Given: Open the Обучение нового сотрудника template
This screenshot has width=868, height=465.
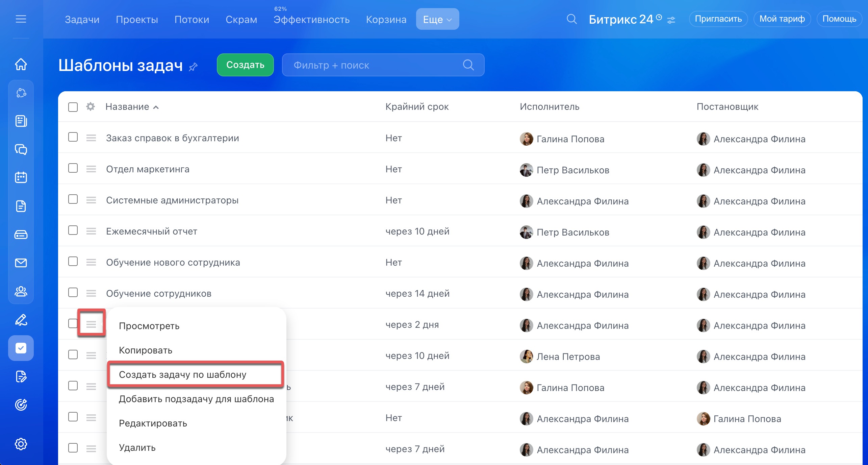Looking at the screenshot, I should pyautogui.click(x=173, y=262).
